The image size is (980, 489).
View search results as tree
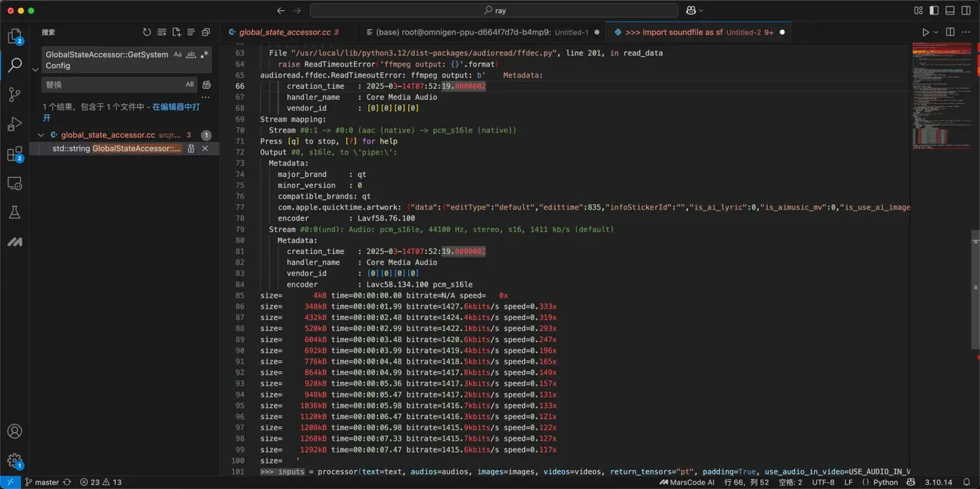point(191,32)
